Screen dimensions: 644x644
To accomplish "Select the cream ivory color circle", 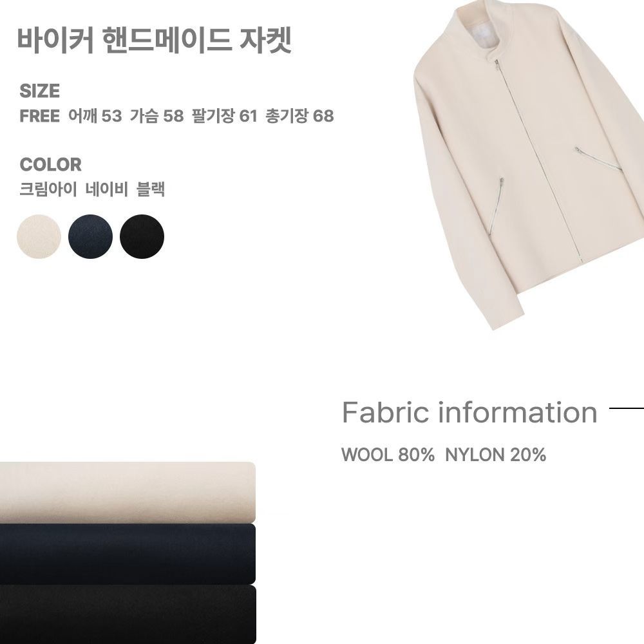I will click(x=39, y=236).
